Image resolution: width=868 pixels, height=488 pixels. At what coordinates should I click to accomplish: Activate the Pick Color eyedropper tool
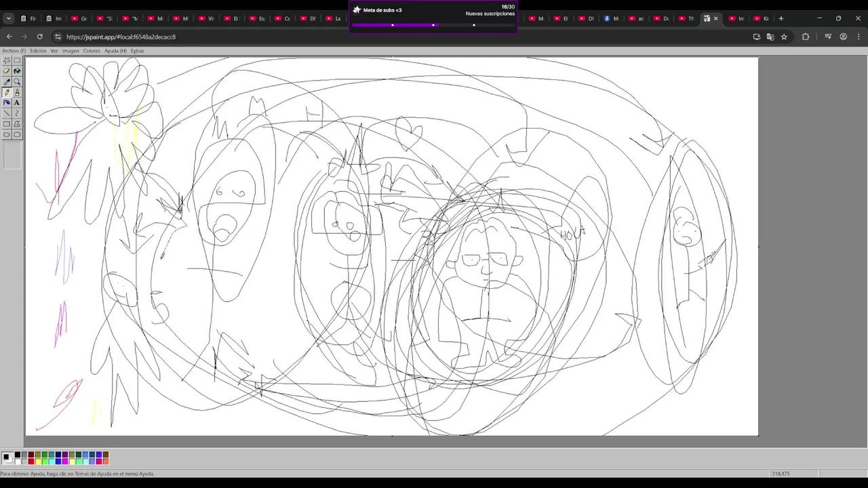[x=7, y=81]
